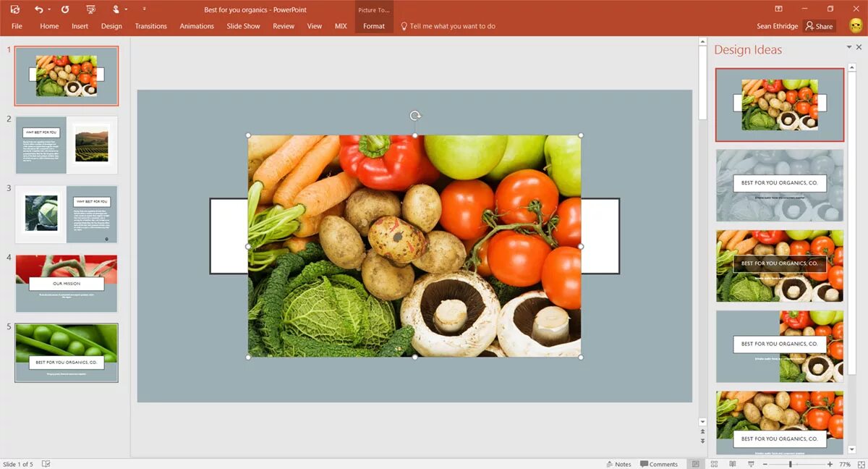Switch to the Design tab
This screenshot has width=868, height=469.
[111, 26]
